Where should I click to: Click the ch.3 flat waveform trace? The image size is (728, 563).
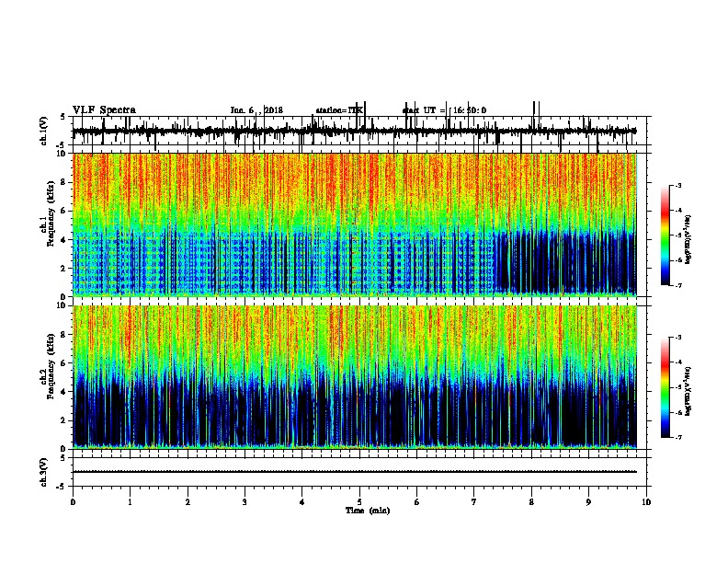click(354, 472)
